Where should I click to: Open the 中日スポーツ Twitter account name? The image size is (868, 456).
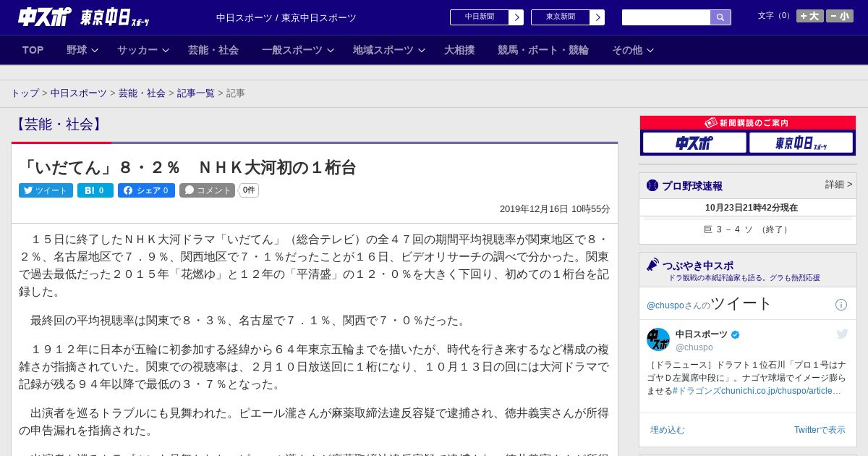click(702, 334)
